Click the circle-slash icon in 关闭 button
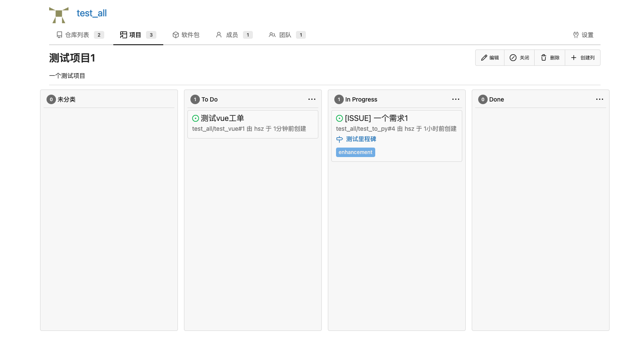Viewport: 635px width, 364px height. click(513, 58)
